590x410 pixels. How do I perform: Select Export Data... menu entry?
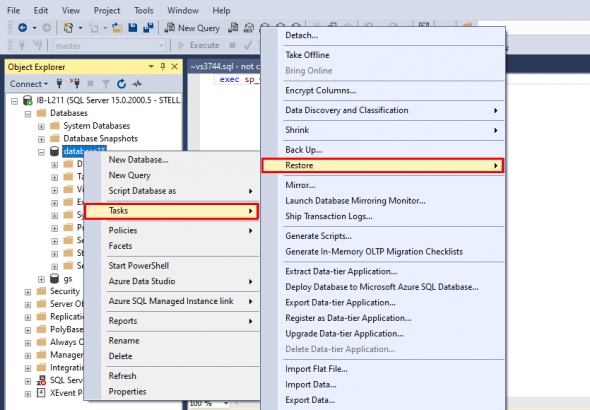click(383, 400)
